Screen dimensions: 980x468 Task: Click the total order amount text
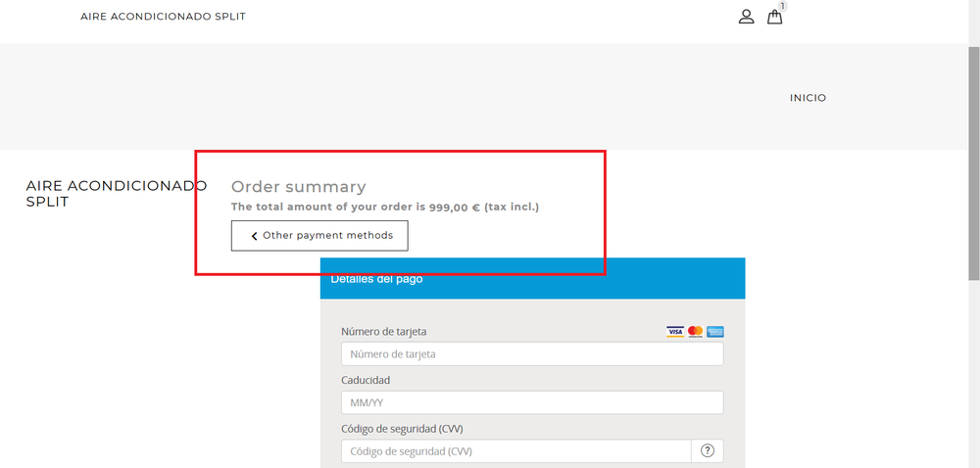(x=385, y=208)
